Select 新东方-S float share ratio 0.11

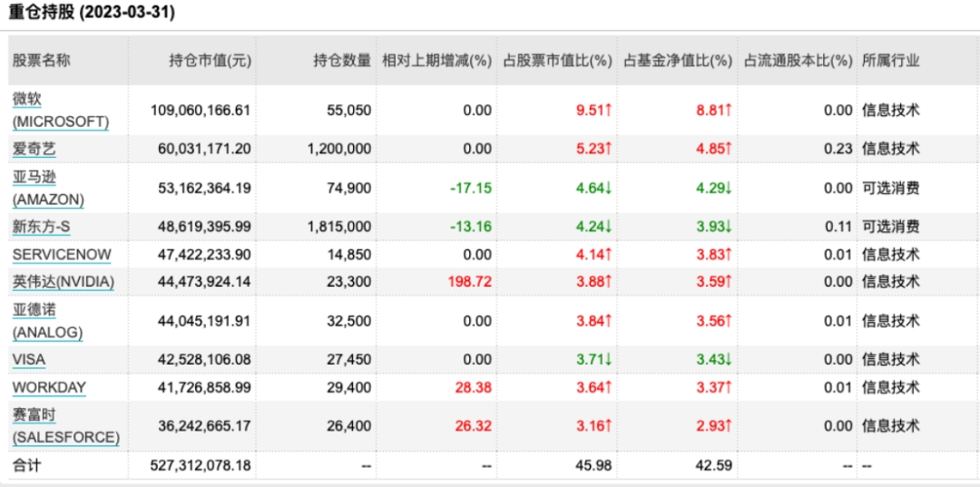pos(838,228)
